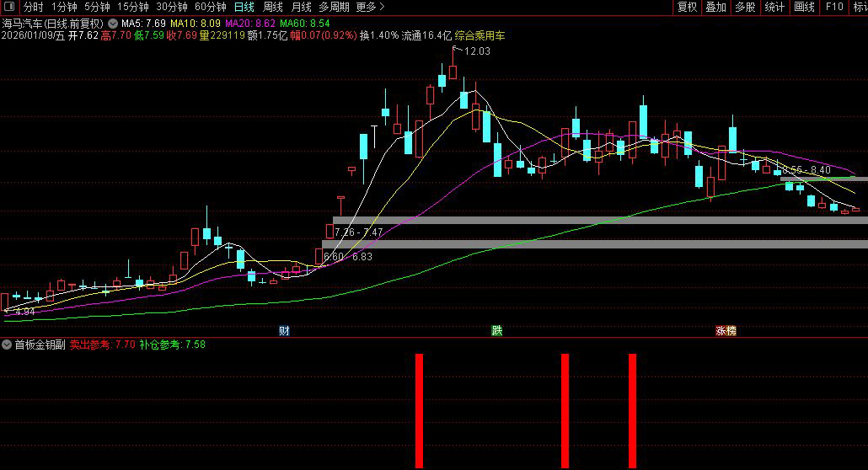The height and width of the screenshot is (470, 868).
Task: Click the 4.94 low price label
Action: tap(25, 312)
